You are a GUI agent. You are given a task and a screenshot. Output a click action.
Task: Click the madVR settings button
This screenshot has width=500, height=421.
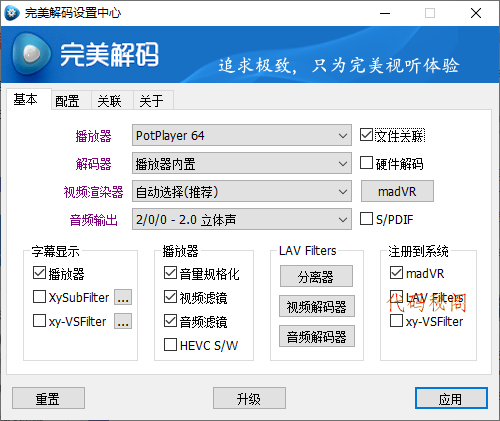point(397,191)
